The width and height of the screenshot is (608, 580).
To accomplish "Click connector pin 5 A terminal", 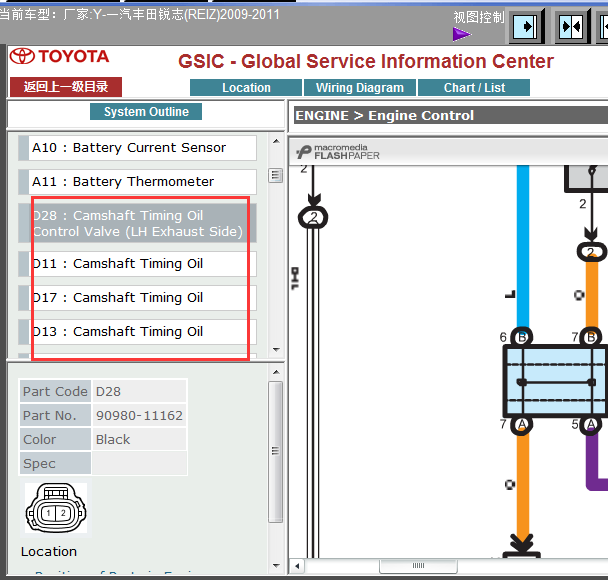I will [x=591, y=425].
